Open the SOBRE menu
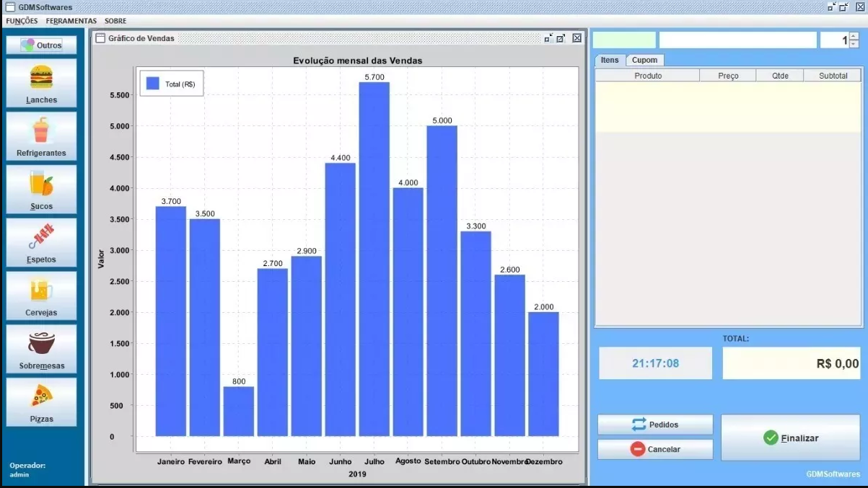 tap(115, 21)
